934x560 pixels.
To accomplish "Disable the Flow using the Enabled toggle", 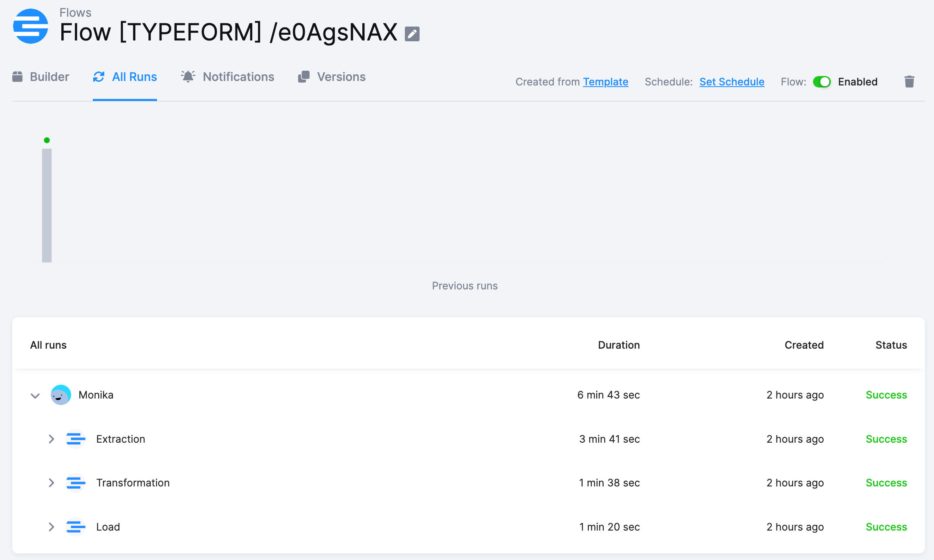I will [x=822, y=82].
